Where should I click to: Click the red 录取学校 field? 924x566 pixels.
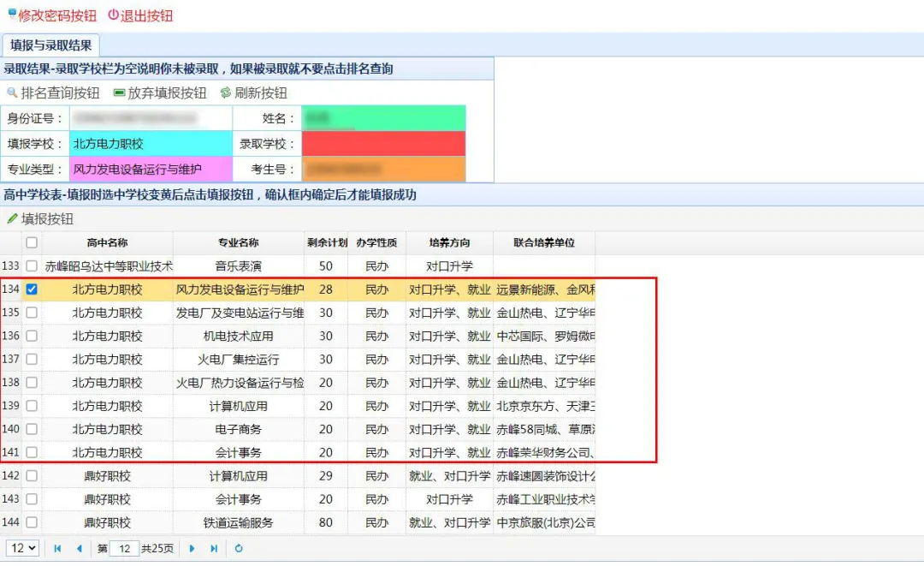pos(383,144)
